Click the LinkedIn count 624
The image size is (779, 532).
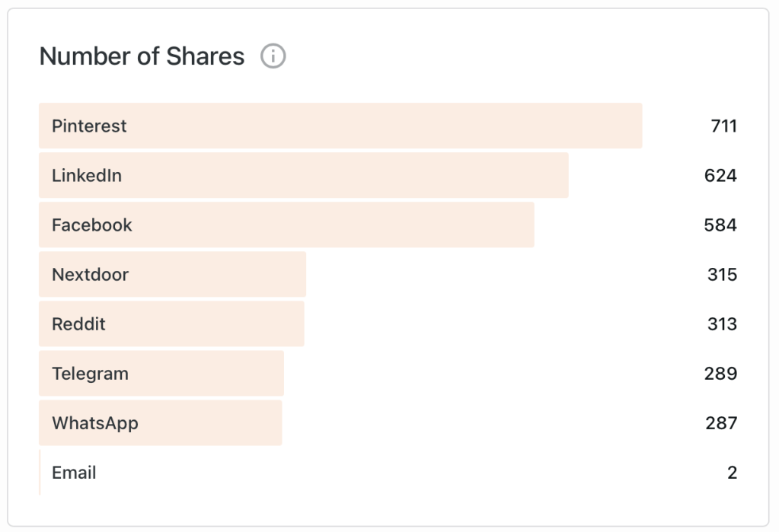720,175
